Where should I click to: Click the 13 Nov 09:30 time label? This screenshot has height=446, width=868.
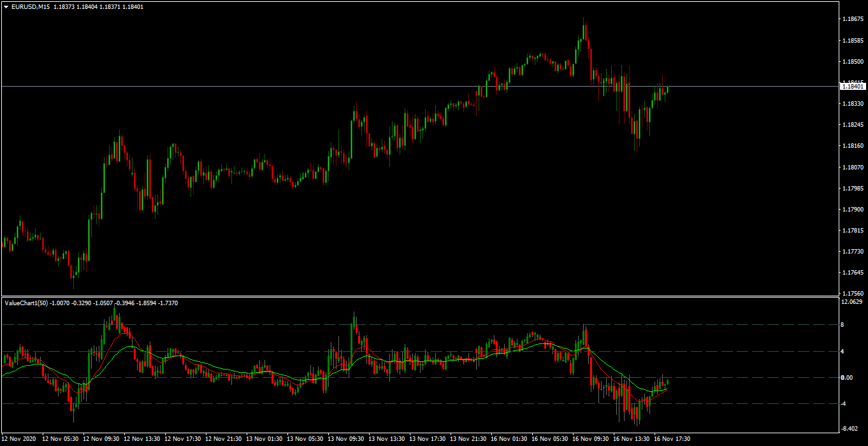347,439
